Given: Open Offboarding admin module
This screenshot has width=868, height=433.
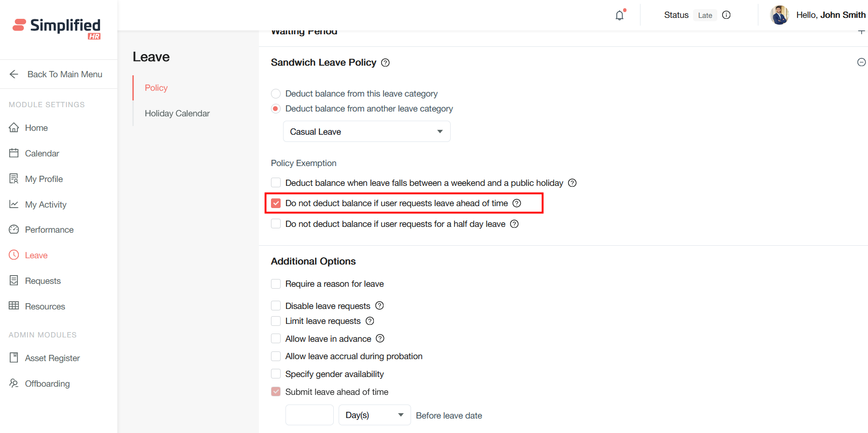Looking at the screenshot, I should 47,384.
